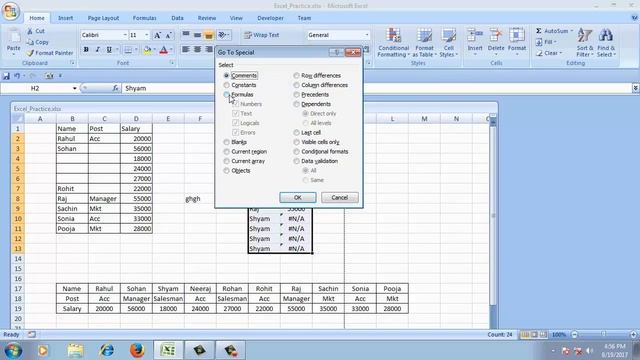Select the Formulas radio option

227,94
